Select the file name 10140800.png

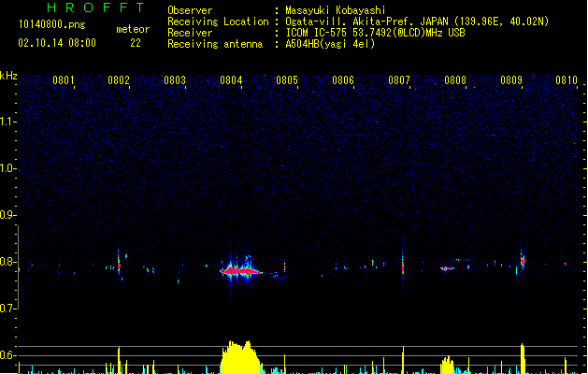52,24
